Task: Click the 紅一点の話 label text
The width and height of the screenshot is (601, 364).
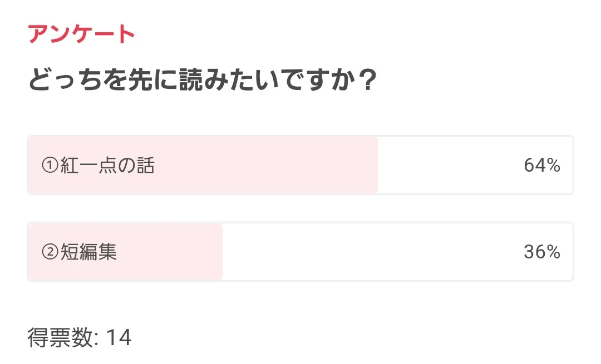Action: click(107, 166)
